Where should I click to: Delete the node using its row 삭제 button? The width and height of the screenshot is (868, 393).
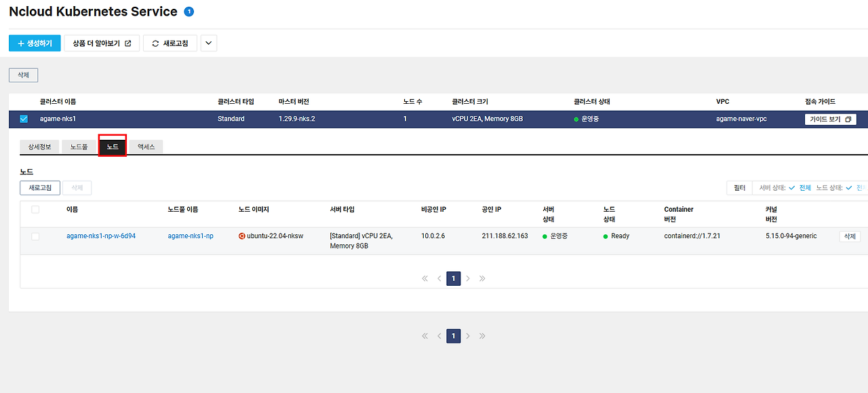[850, 236]
